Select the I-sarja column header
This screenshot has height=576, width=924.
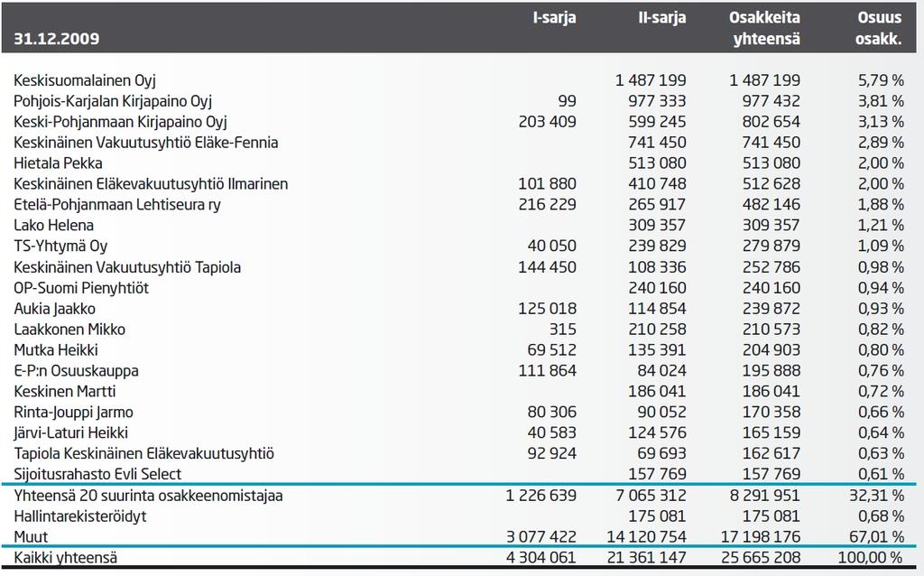click(x=554, y=18)
